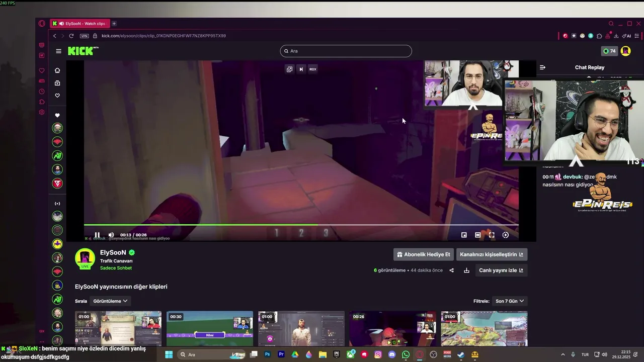Skip to next clip icon on video

(301, 69)
